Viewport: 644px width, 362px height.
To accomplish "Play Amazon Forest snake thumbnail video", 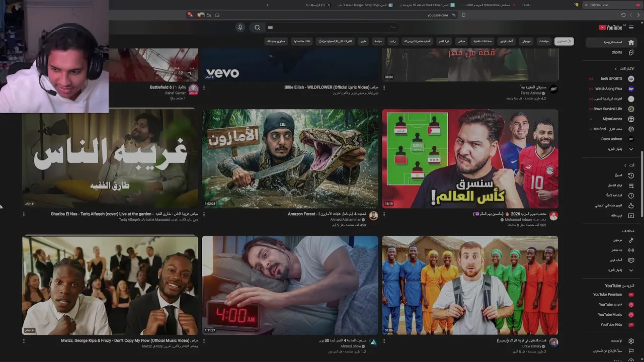I will [x=290, y=158].
